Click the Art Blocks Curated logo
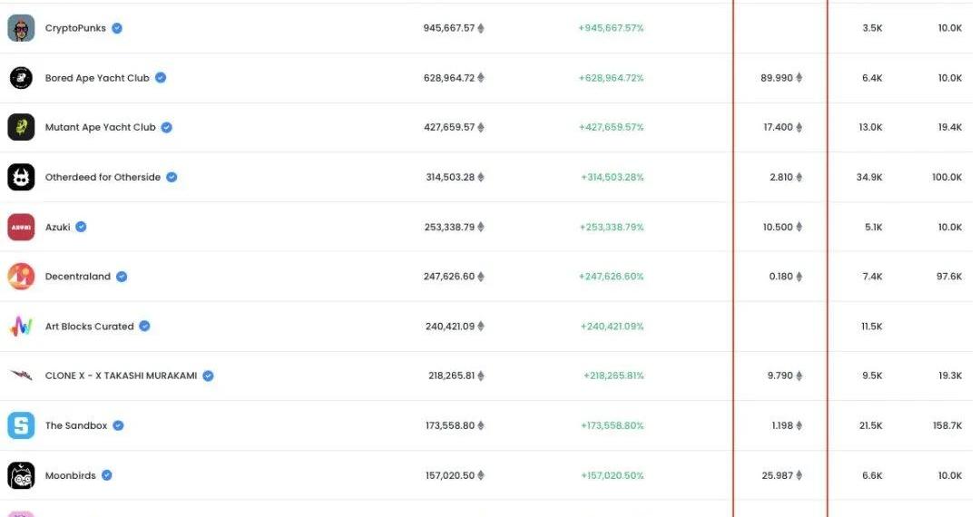Viewport: 980px width, 517px height. click(21, 327)
